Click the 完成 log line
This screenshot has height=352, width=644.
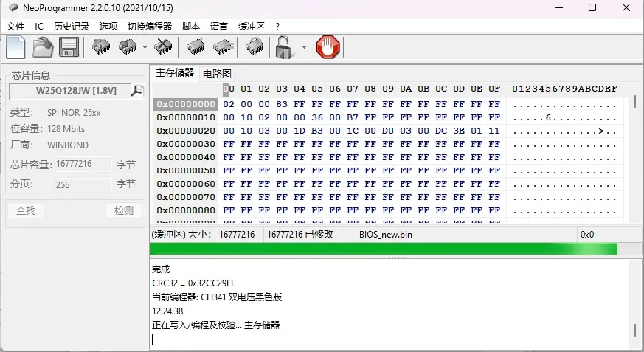coord(161,269)
